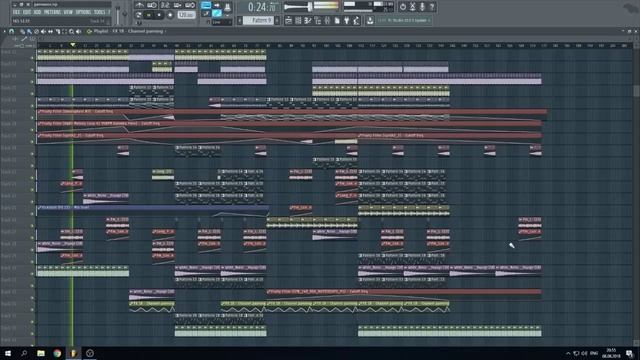Toggle the recording countdown
The width and height of the screenshot is (640, 360).
click(165, 5)
